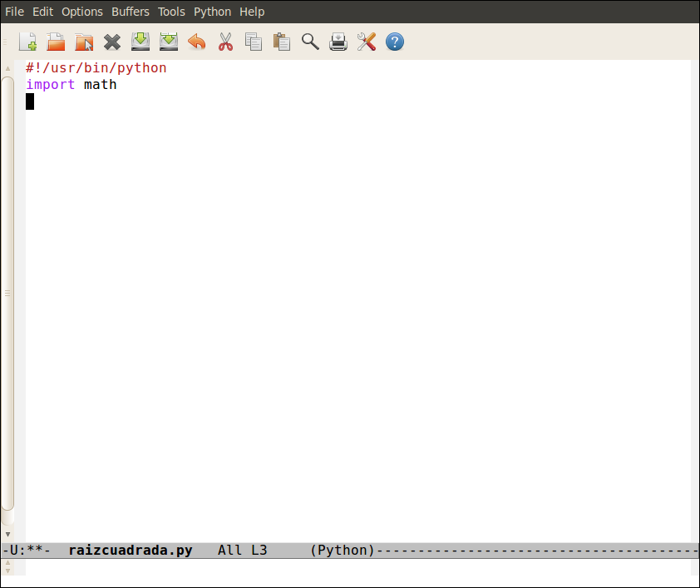Image resolution: width=700 pixels, height=588 pixels.
Task: Click the Print buffer icon
Action: pyautogui.click(x=338, y=42)
